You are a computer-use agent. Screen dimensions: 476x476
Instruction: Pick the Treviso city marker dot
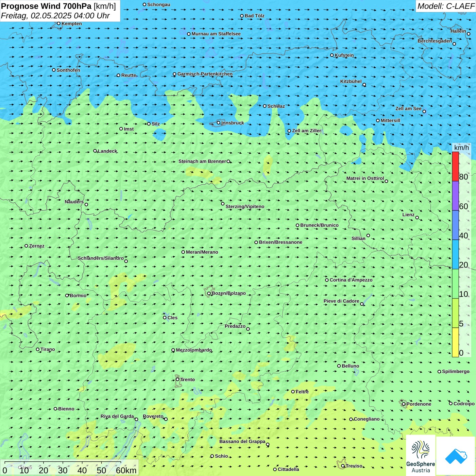tap(343, 466)
